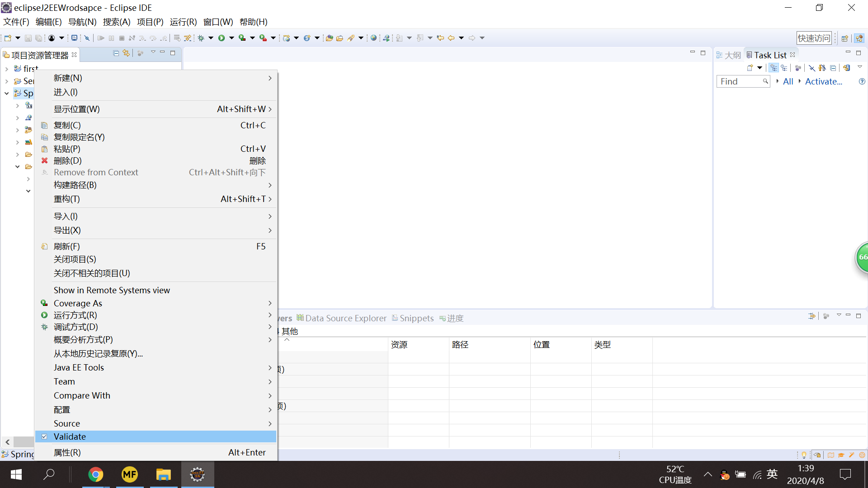
Task: Toggle Link with Editor icon
Action: pyautogui.click(x=126, y=53)
